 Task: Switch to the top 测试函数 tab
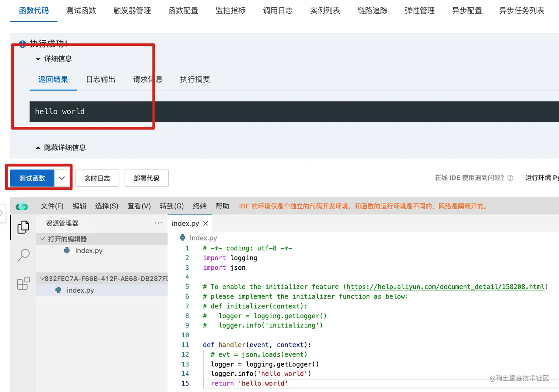click(x=81, y=10)
